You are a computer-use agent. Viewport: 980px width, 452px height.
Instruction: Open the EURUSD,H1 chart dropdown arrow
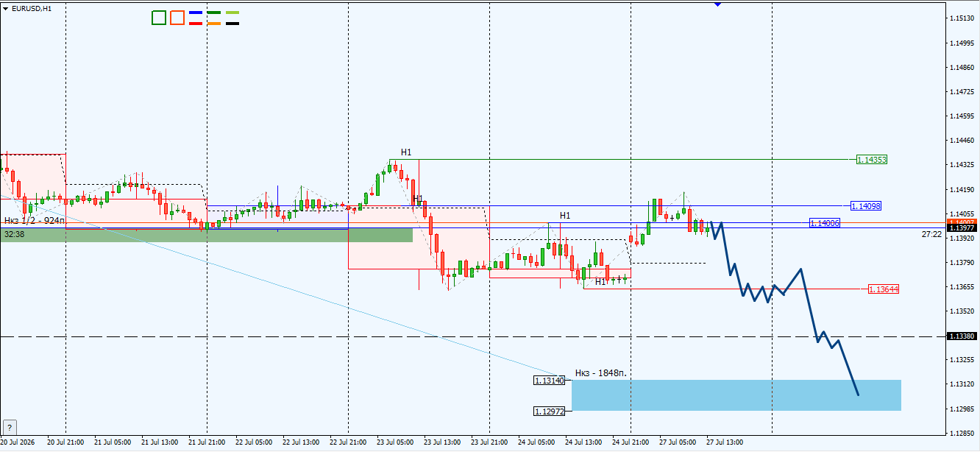(6, 7)
